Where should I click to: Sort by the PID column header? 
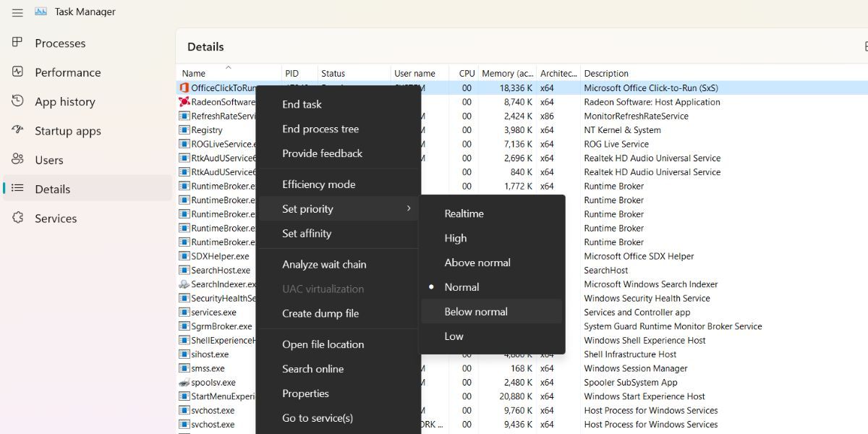click(x=299, y=73)
